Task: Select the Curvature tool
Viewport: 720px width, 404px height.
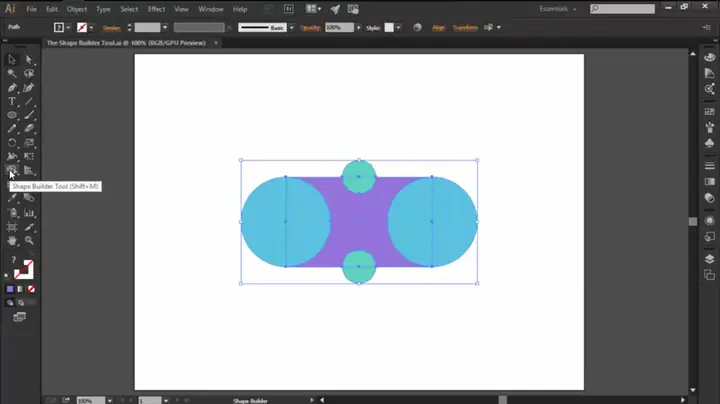Action: pyautogui.click(x=29, y=87)
